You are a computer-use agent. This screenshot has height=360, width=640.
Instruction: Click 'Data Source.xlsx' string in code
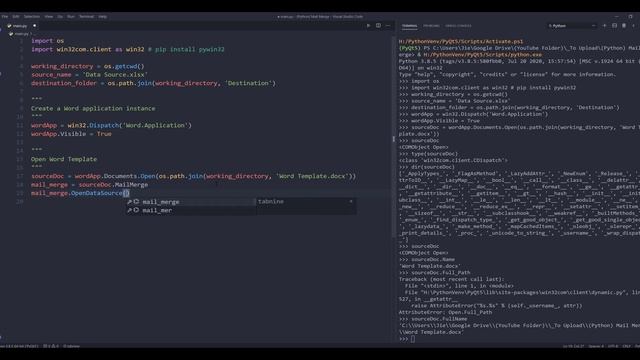click(x=115, y=75)
